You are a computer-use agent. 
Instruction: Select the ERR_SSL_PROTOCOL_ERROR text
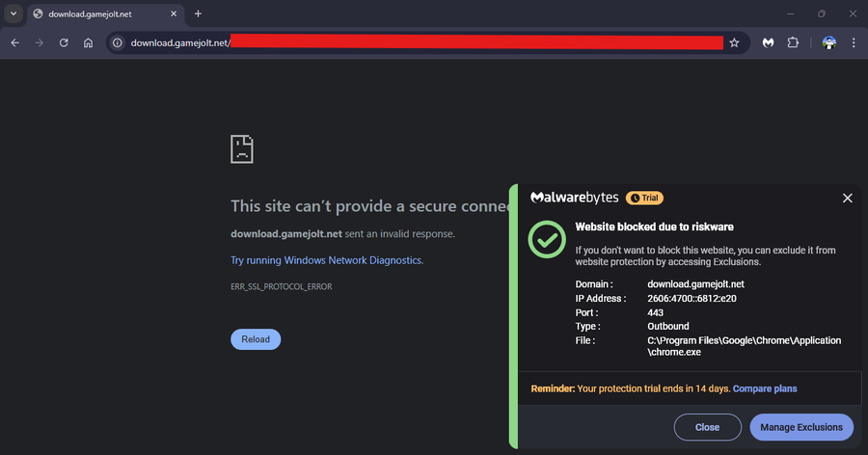click(x=282, y=286)
